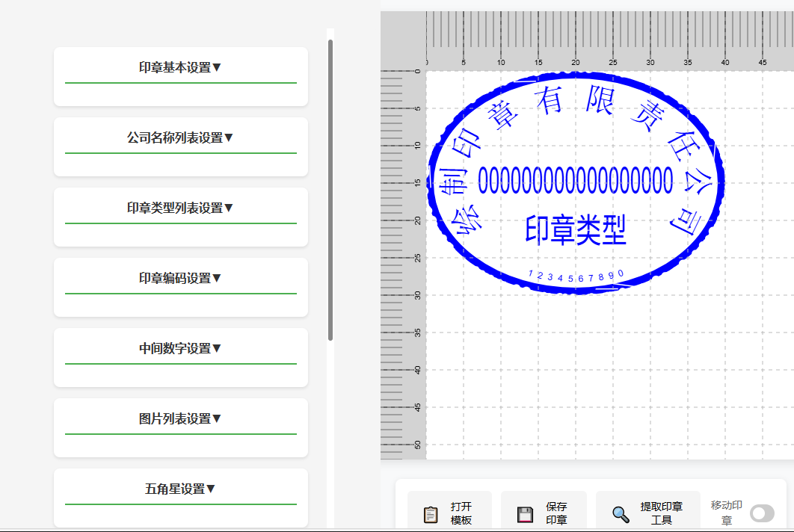Viewport: 794px width, 532px height.
Task: Click the save seal floppy disk icon
Action: 524,513
